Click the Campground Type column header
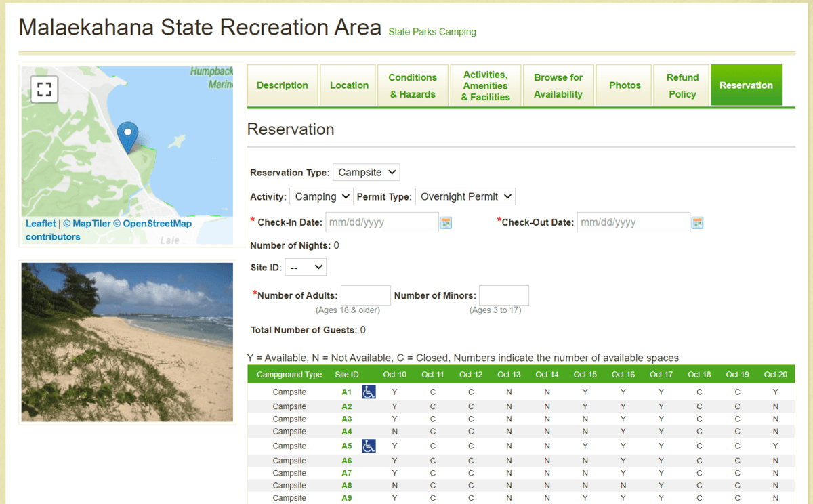The width and height of the screenshot is (813, 504). 289,375
